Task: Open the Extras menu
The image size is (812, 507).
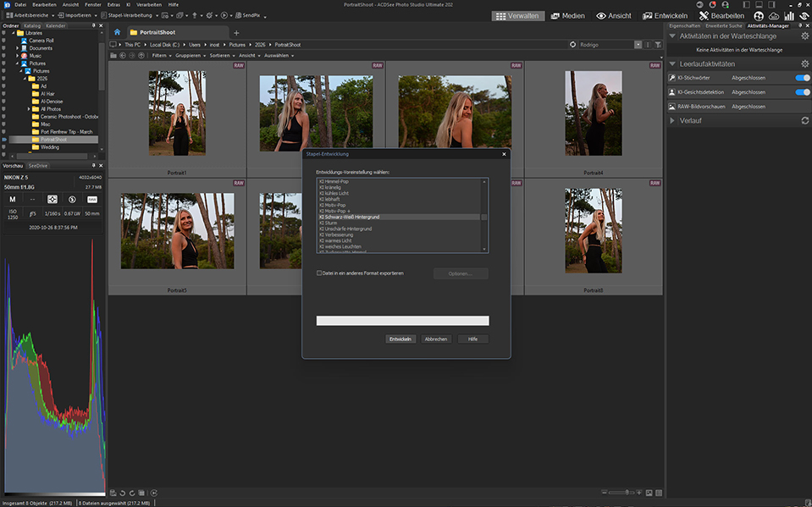Action: pyautogui.click(x=113, y=4)
